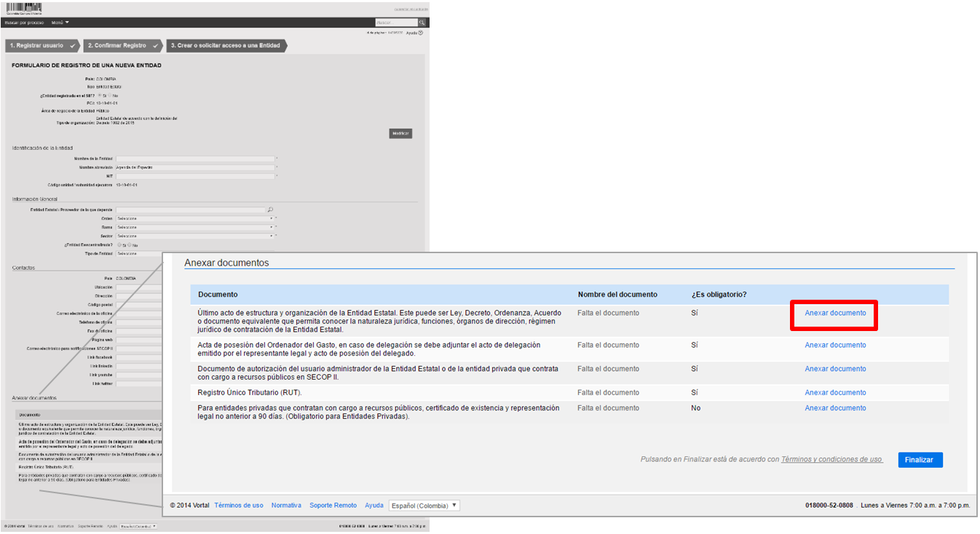The width and height of the screenshot is (980, 534).
Task: Focus the Nombre de la Entidad field
Action: click(195, 158)
